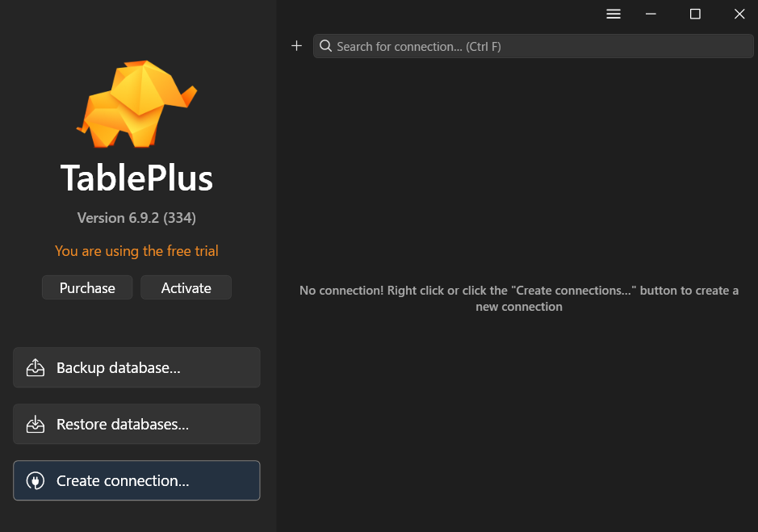Click the free trial notice text
Image resolution: width=758 pixels, height=532 pixels.
coord(136,251)
